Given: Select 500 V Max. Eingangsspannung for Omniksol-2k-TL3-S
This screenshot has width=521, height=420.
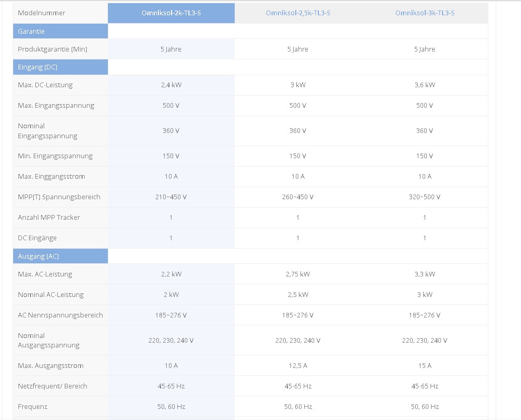Looking at the screenshot, I should pyautogui.click(x=171, y=106).
